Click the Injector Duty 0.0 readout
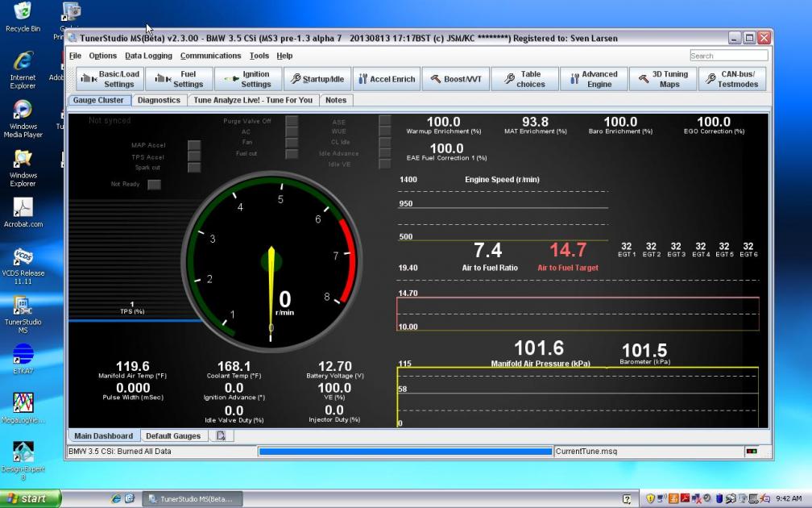 click(x=334, y=413)
